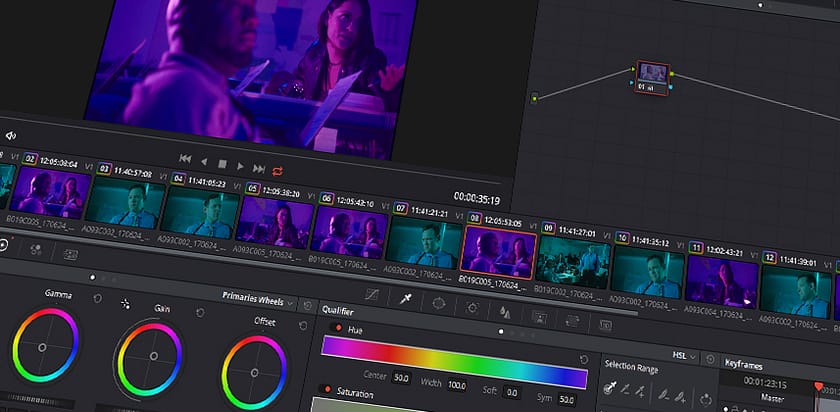The height and width of the screenshot is (412, 840).
Task: Toggle the Hue qualifier on/off
Action: point(338,327)
